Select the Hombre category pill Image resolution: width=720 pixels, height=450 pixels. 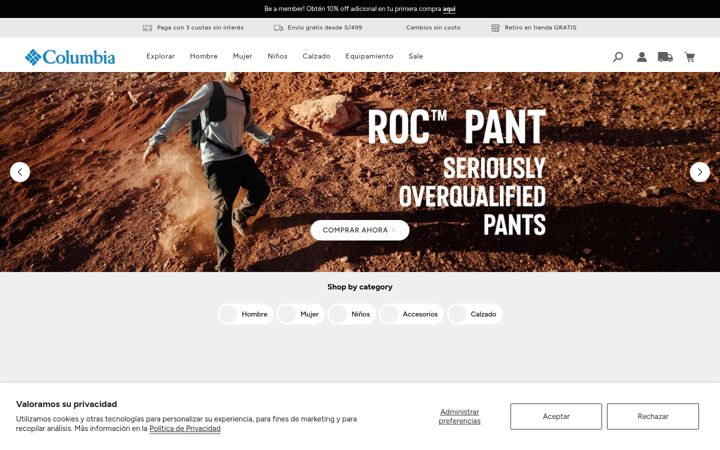(245, 314)
